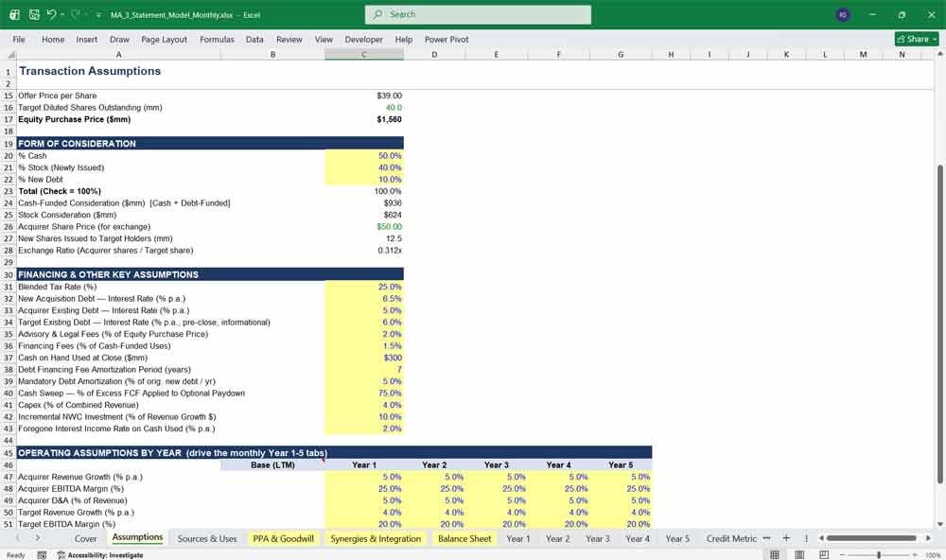946x560 pixels.
Task: Click the Base (LTM) header cell
Action: (x=272, y=465)
